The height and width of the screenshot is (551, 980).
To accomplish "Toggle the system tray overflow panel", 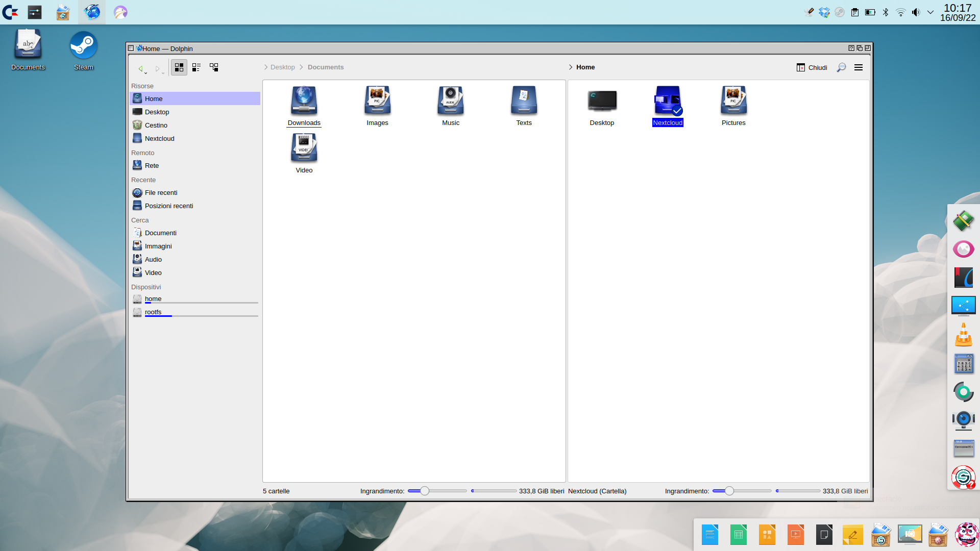I will point(931,11).
